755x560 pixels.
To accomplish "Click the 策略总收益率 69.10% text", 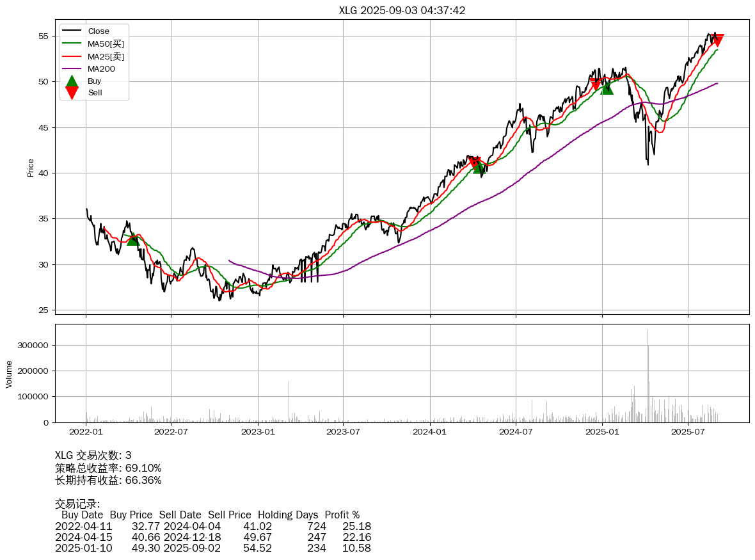I will pyautogui.click(x=108, y=468).
